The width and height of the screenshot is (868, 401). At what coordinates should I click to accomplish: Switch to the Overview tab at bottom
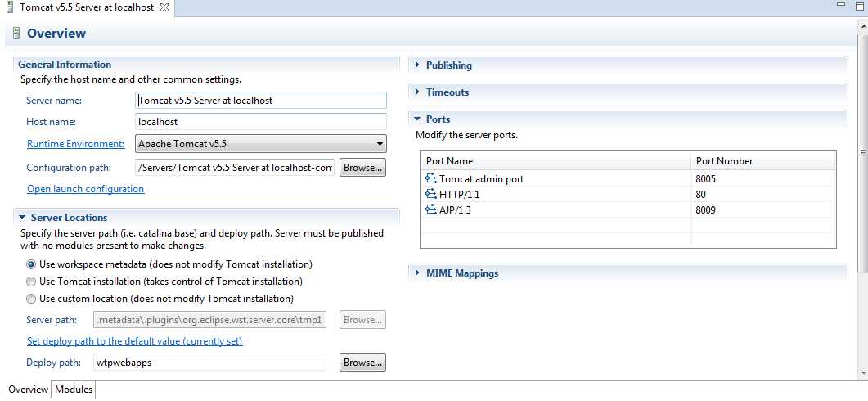click(29, 390)
